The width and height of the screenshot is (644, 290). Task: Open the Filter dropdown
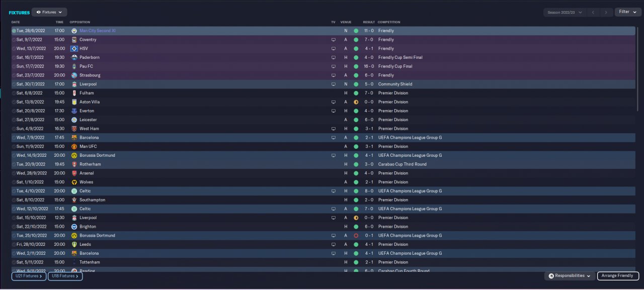click(x=627, y=12)
